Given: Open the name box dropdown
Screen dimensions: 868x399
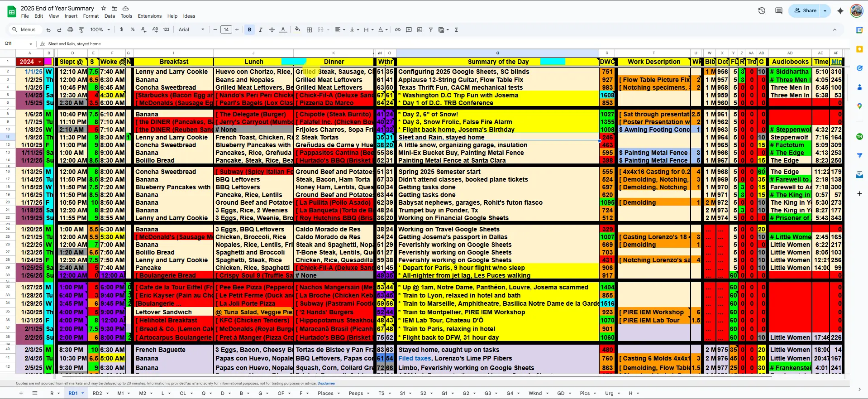Looking at the screenshot, I should [31, 44].
